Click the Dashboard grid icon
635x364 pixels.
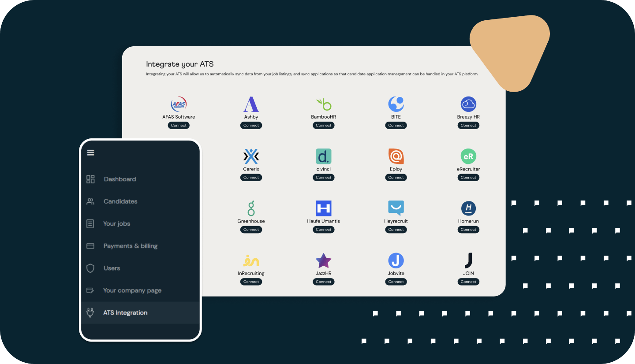(90, 179)
